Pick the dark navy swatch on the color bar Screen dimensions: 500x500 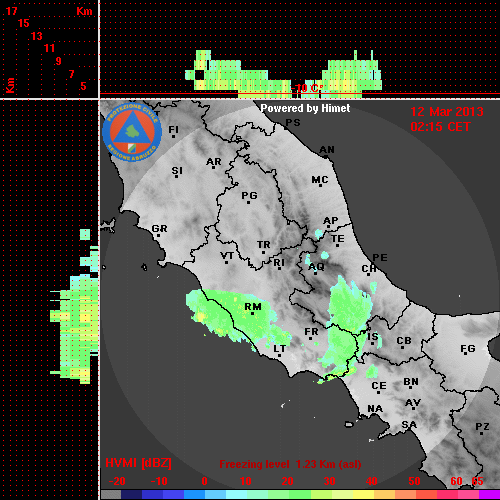[x=131, y=495]
